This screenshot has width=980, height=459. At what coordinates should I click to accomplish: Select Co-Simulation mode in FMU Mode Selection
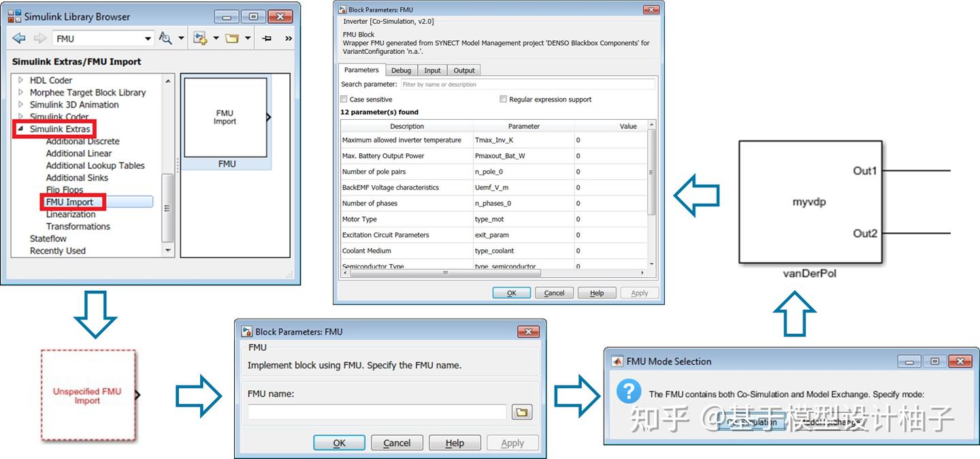pyautogui.click(x=753, y=422)
